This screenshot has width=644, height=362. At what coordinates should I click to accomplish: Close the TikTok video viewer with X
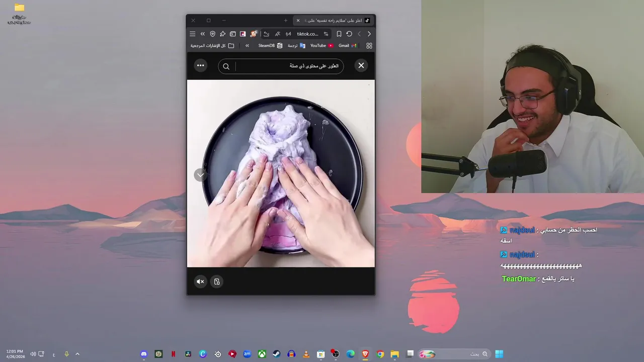[361, 65]
